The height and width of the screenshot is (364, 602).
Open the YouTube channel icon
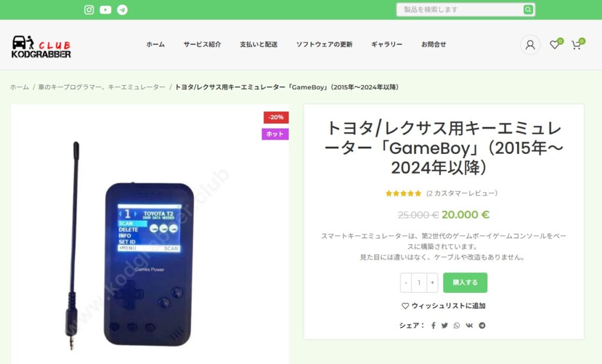click(x=106, y=9)
